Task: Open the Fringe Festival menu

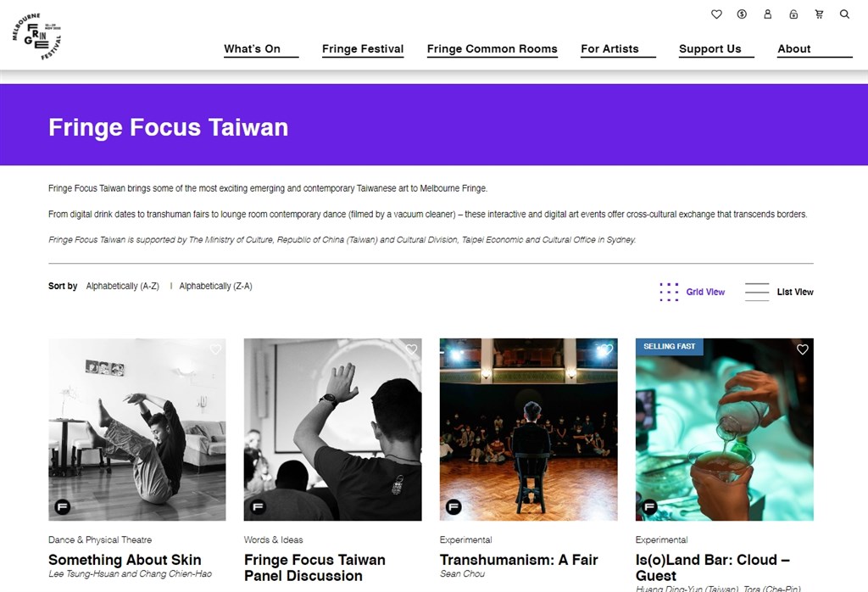Action: point(363,48)
